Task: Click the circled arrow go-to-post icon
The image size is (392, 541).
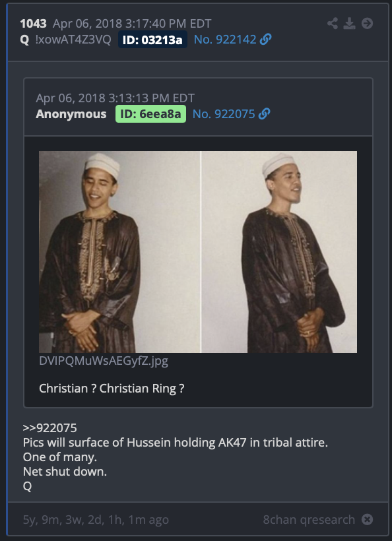Action: pyautogui.click(x=367, y=24)
